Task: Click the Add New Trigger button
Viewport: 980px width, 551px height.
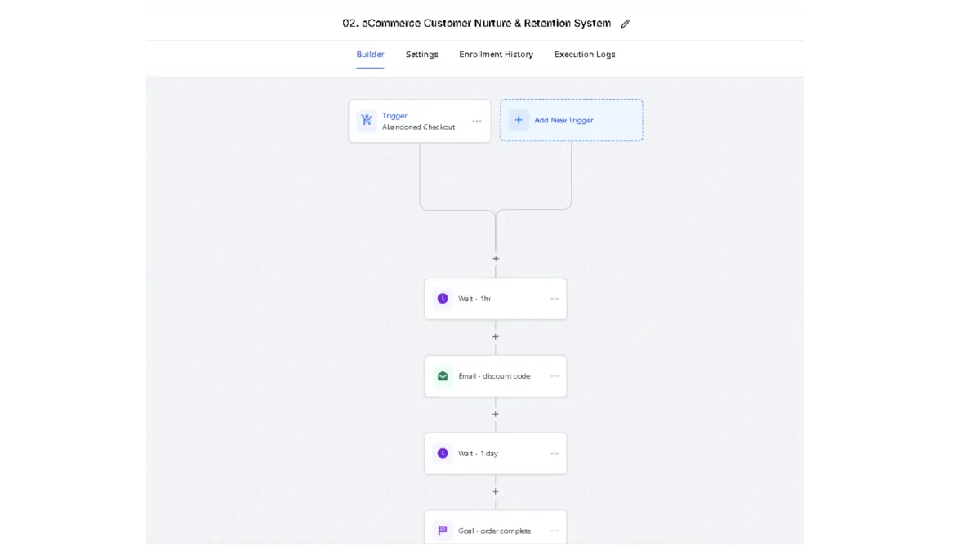Action: point(572,120)
